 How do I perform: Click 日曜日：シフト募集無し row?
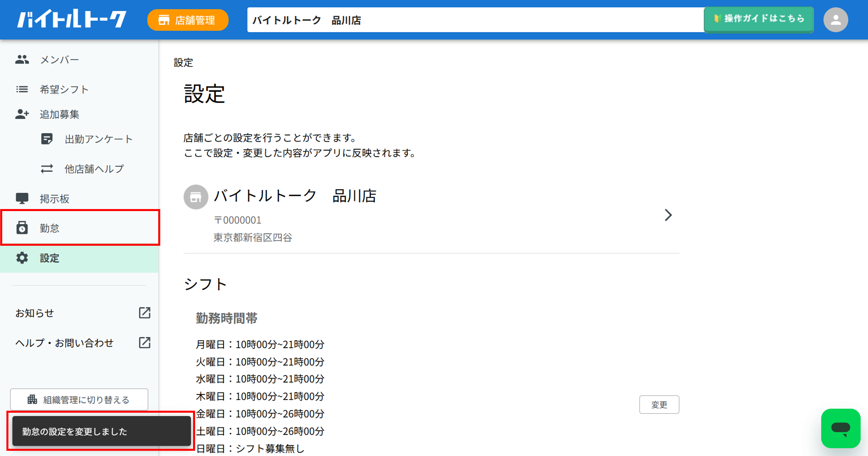click(250, 449)
